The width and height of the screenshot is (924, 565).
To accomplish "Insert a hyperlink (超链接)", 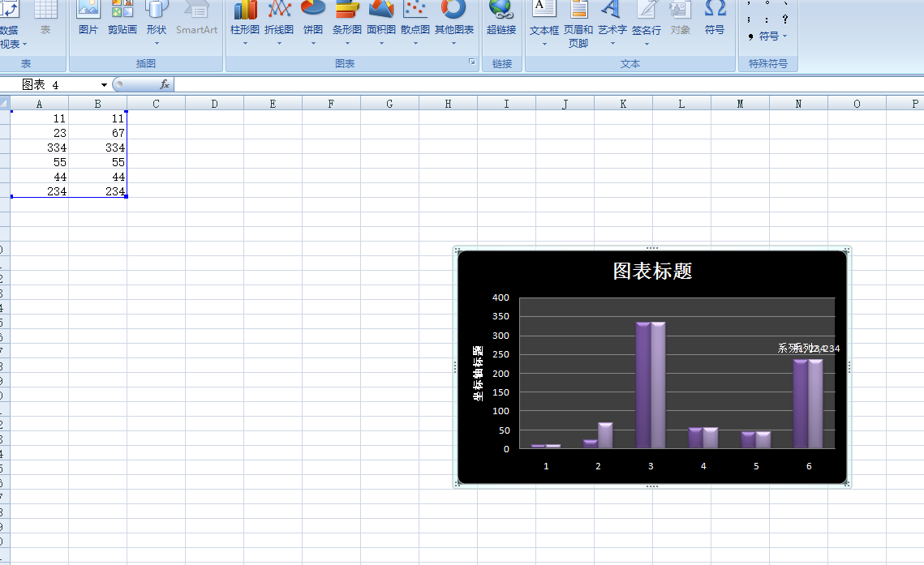I will [501, 19].
